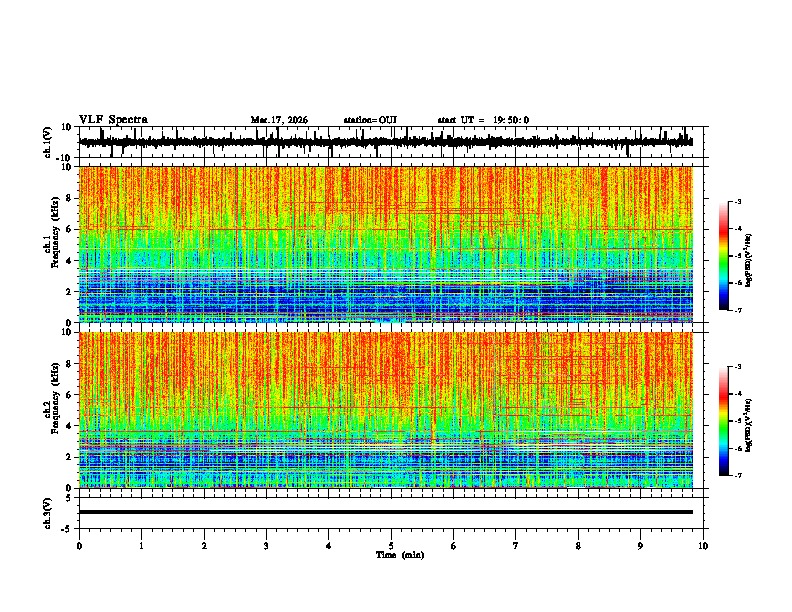Screen dimensions: 792x612
Task: Click the ch.2 color scale log(PSD) label
Action: pyautogui.click(x=749, y=426)
